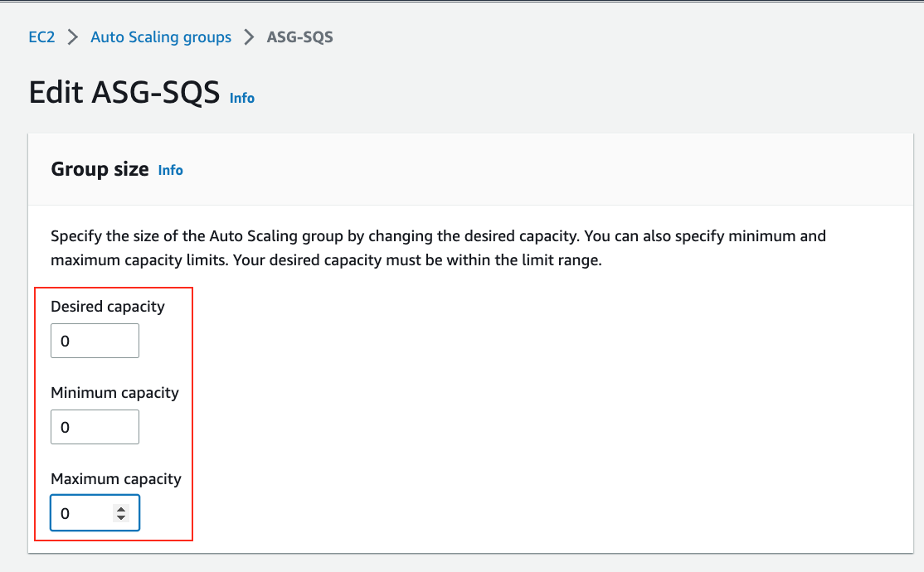
Task: Click the Edit ASG-SQS page heading
Action: click(x=124, y=93)
